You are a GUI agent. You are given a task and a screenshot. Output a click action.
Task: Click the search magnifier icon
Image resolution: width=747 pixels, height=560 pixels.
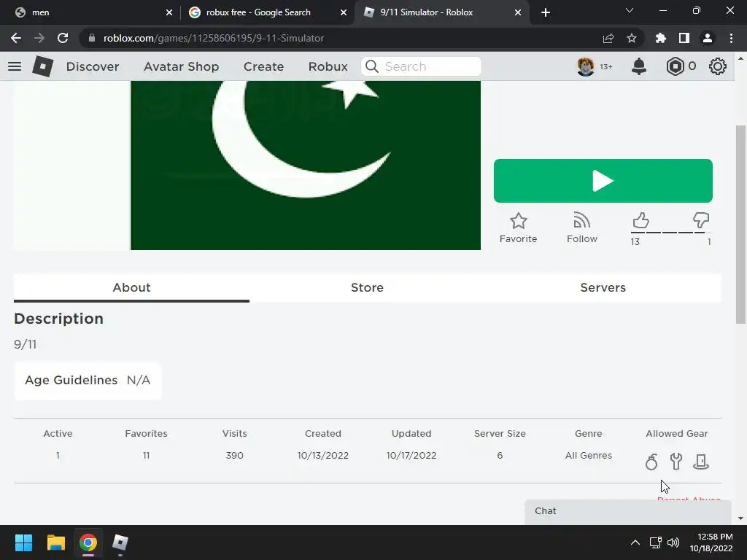(x=372, y=66)
